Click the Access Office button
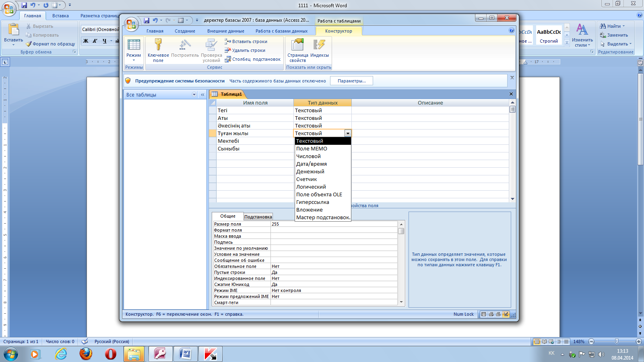Image resolution: width=644 pixels, height=362 pixels. [x=131, y=24]
